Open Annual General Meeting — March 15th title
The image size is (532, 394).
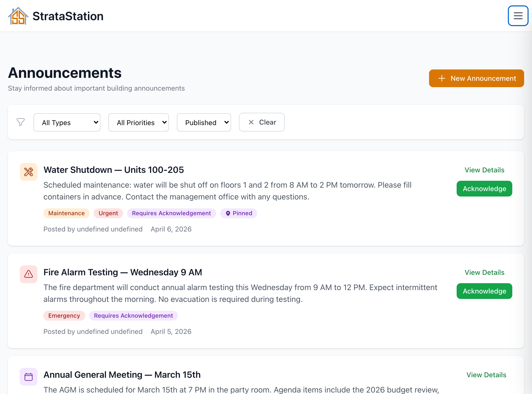(122, 375)
